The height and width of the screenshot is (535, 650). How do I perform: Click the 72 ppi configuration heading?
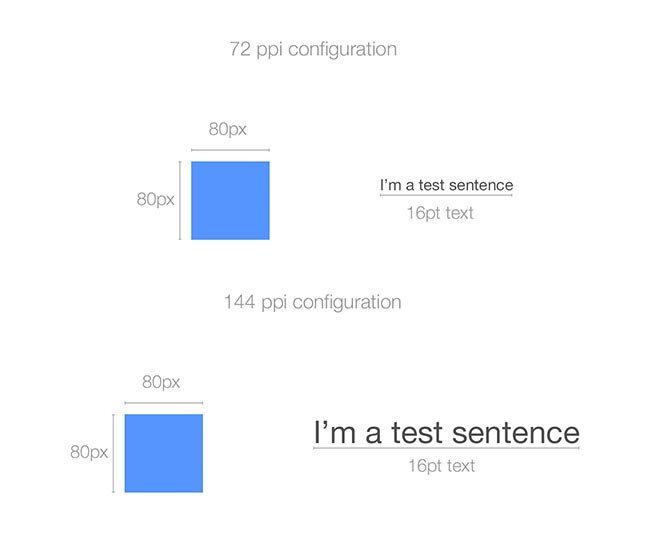coord(313,49)
